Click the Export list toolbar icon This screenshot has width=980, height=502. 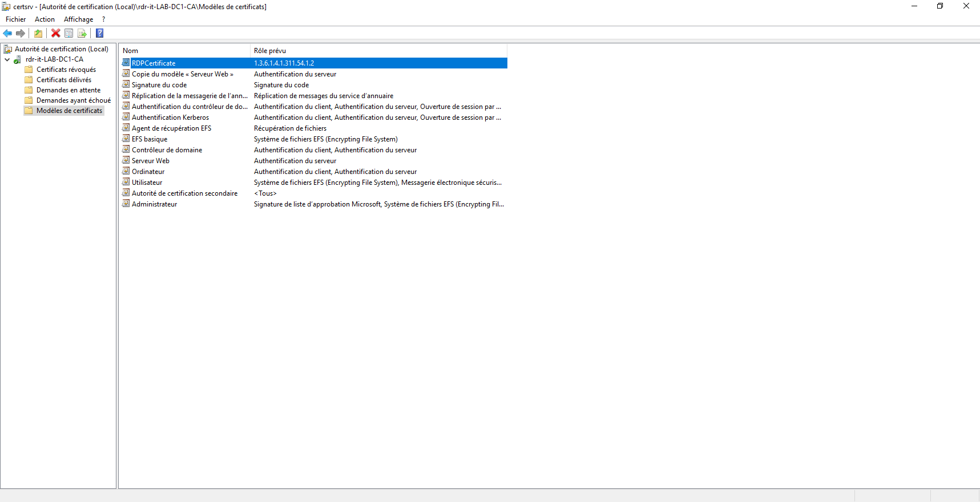82,33
